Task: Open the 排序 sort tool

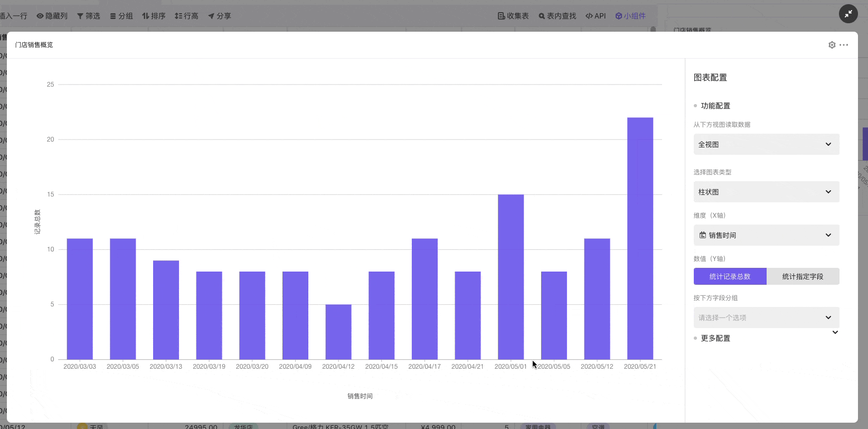Action: pos(154,16)
